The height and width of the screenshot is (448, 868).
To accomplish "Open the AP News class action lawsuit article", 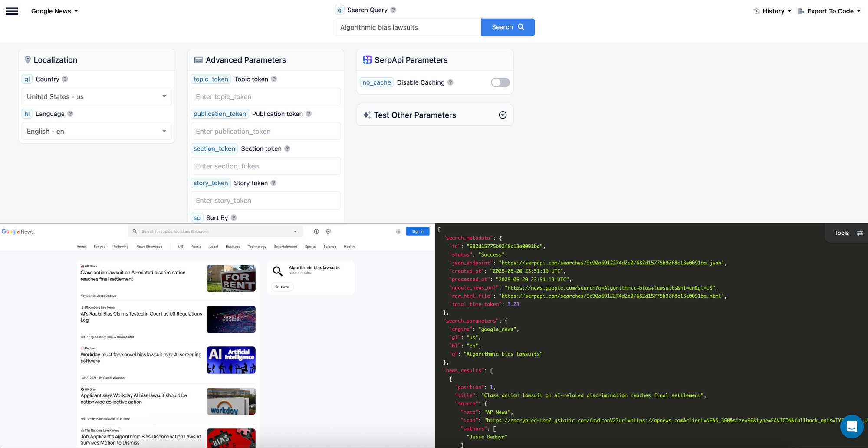I will (133, 276).
